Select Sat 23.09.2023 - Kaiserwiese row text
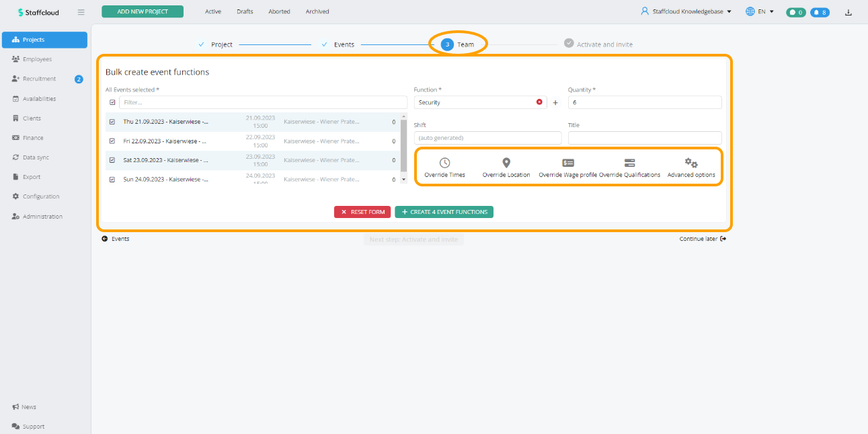The height and width of the screenshot is (434, 868). [165, 160]
